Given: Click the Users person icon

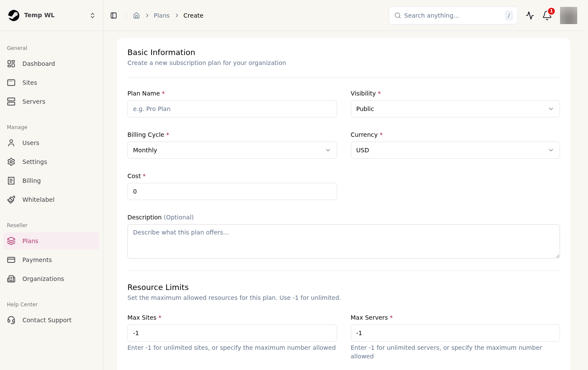Looking at the screenshot, I should (x=11, y=143).
